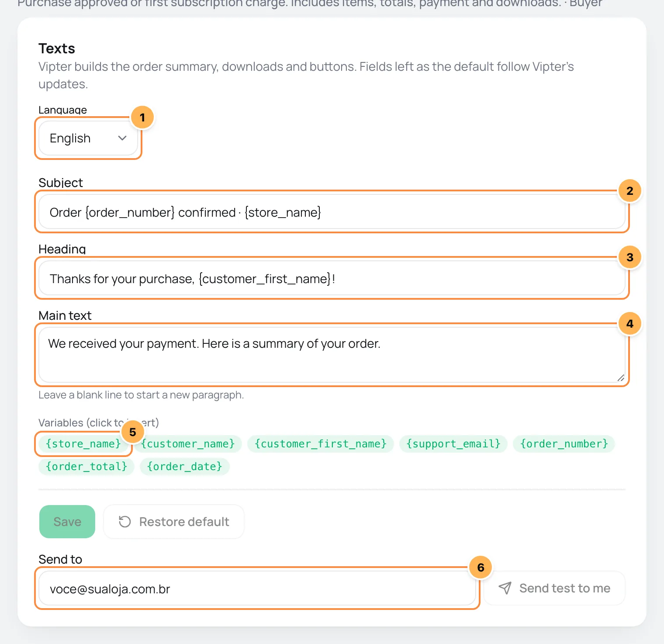Insert the {customer_name} variable chip
Screen dimensions: 664x644
(x=188, y=444)
